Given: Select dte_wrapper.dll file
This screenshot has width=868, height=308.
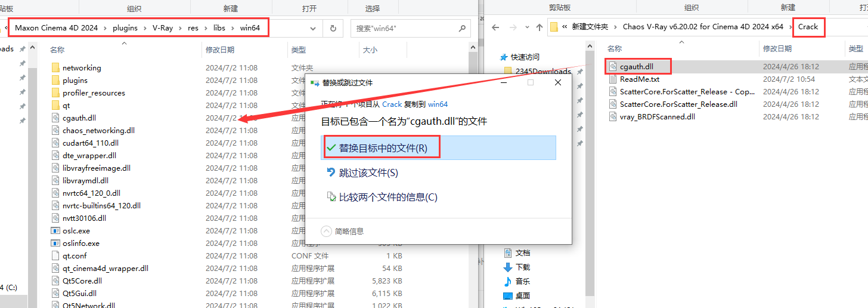Looking at the screenshot, I should [89, 156].
